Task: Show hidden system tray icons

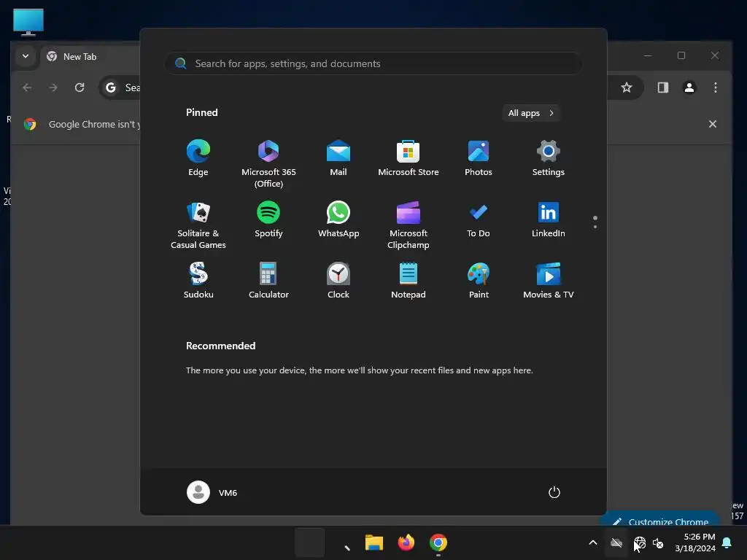Action: tap(592, 542)
